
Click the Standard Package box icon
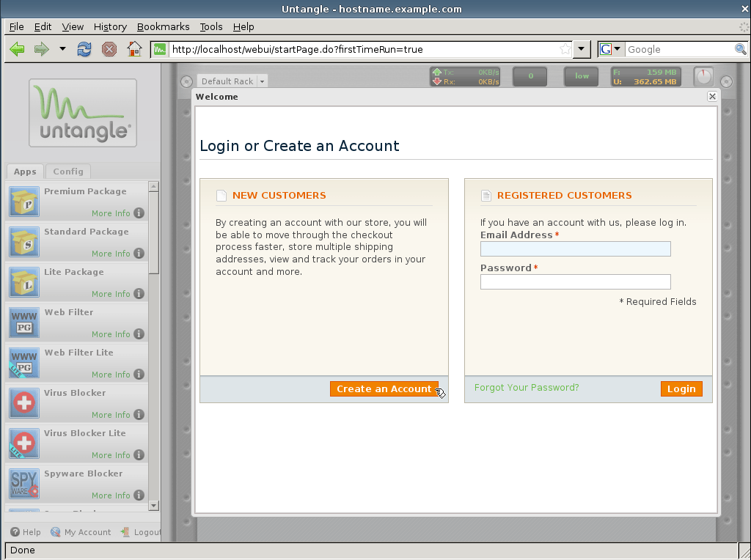[x=24, y=242]
